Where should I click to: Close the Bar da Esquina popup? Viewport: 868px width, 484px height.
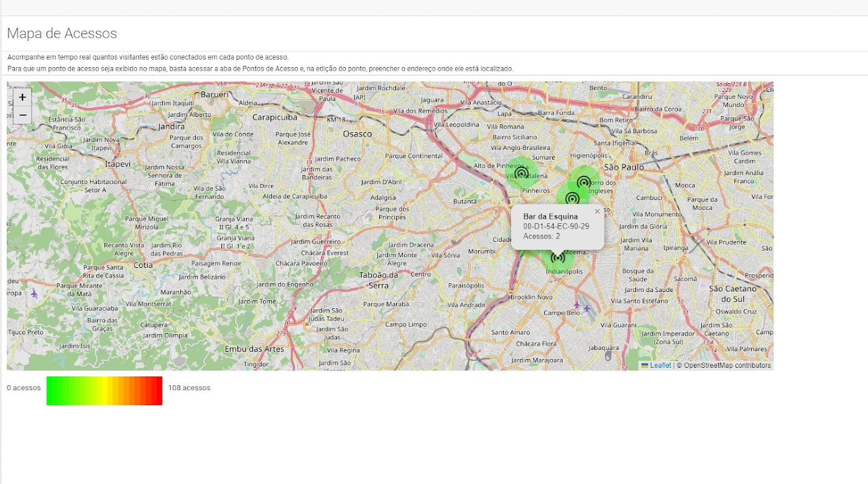tap(597, 211)
